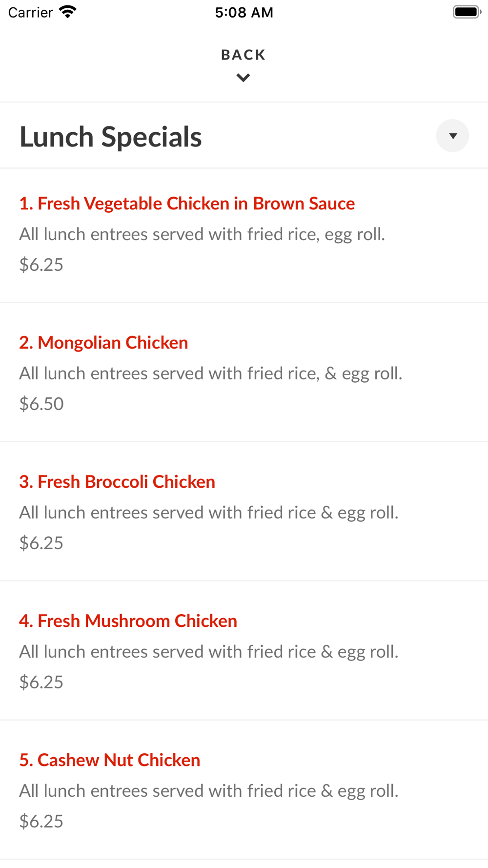Click the down chevron under BACK

(x=243, y=78)
